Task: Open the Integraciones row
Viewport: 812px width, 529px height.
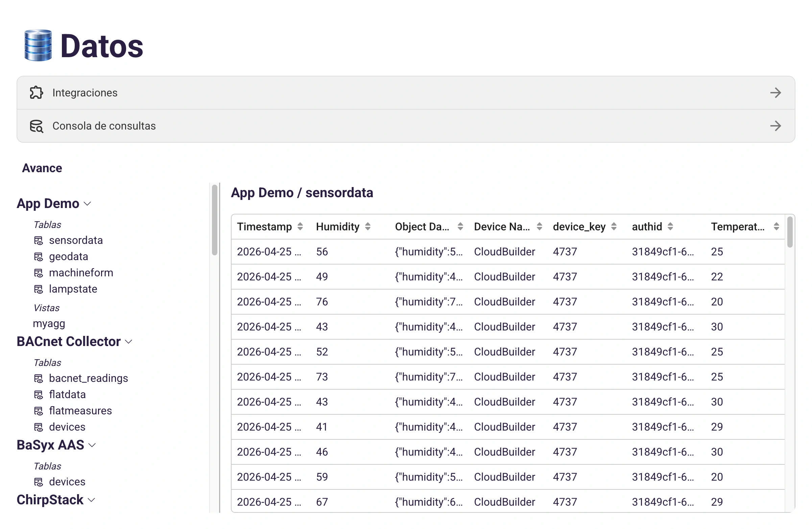Action: [x=406, y=93]
